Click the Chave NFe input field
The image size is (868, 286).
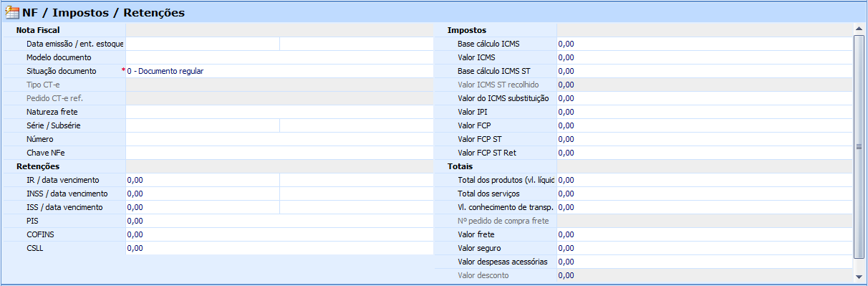(x=280, y=153)
